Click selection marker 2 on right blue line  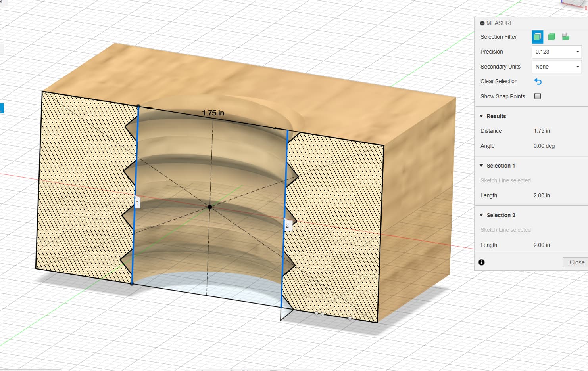pos(287,226)
